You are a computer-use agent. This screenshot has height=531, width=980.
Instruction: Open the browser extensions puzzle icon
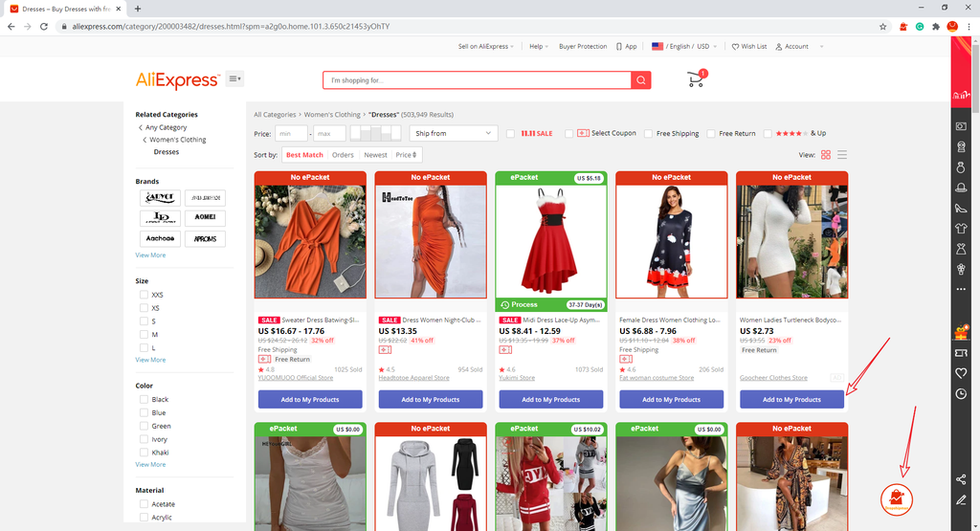(x=936, y=26)
